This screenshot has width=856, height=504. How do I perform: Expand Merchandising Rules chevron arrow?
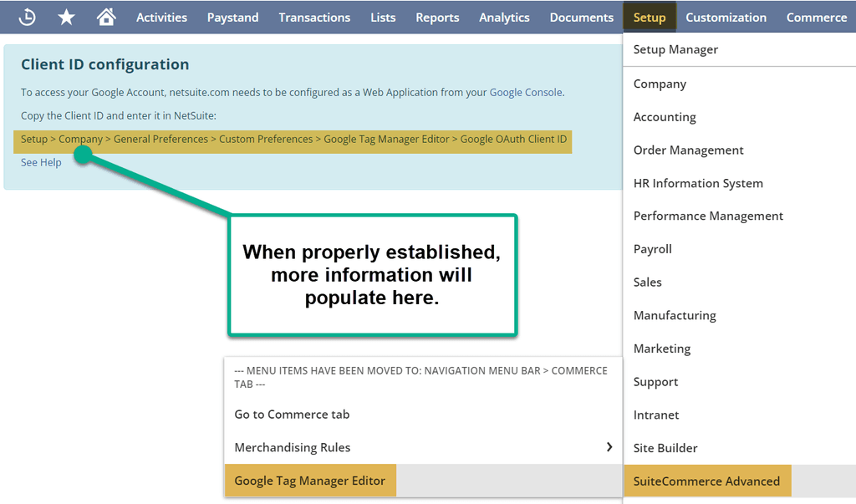[x=609, y=447]
